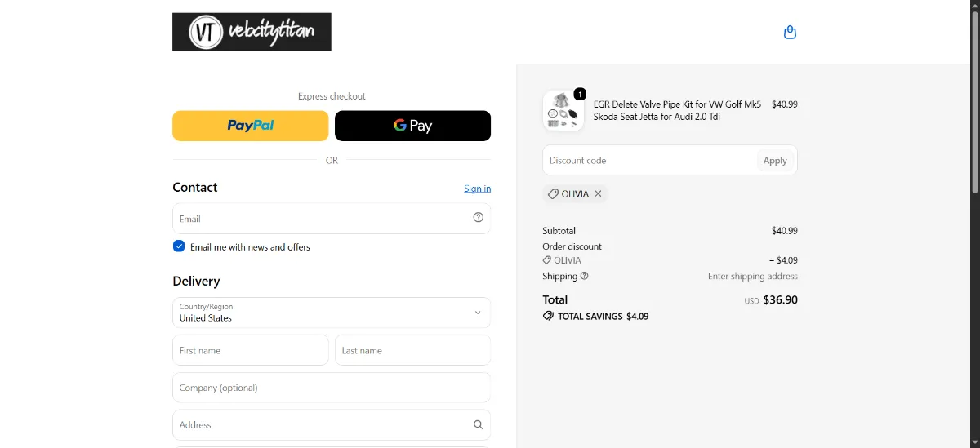Image resolution: width=980 pixels, height=448 pixels.
Task: Click the address search magnifier icon
Action: tap(479, 424)
